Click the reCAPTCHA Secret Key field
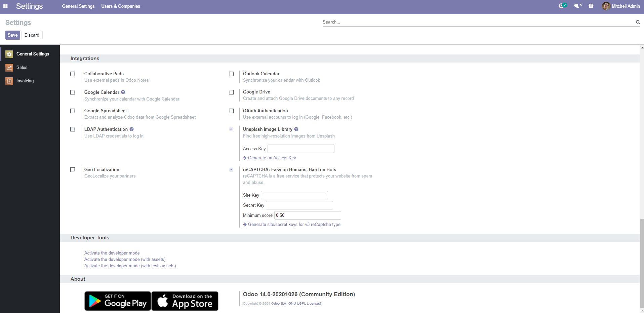Viewport: 644px width, 313px height. pyautogui.click(x=299, y=205)
